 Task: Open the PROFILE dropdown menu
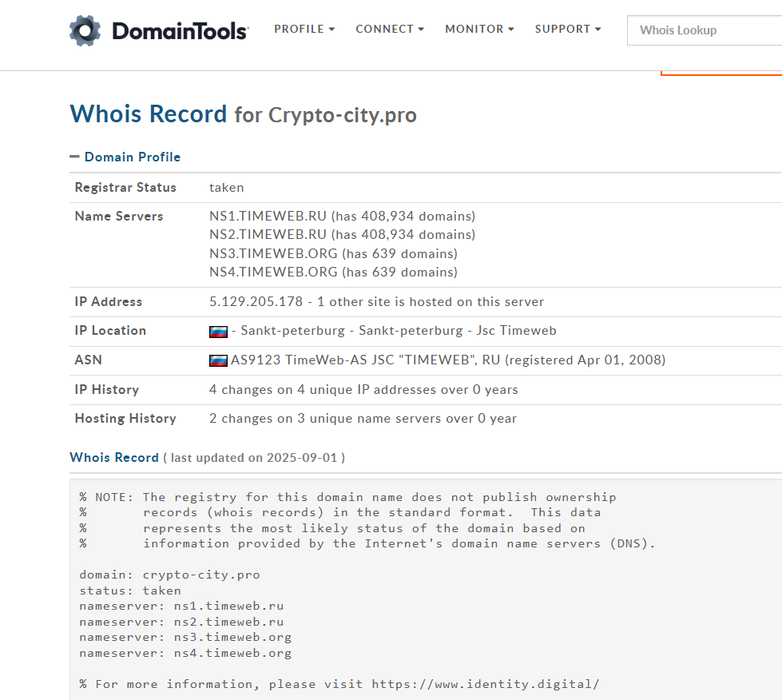(x=304, y=29)
